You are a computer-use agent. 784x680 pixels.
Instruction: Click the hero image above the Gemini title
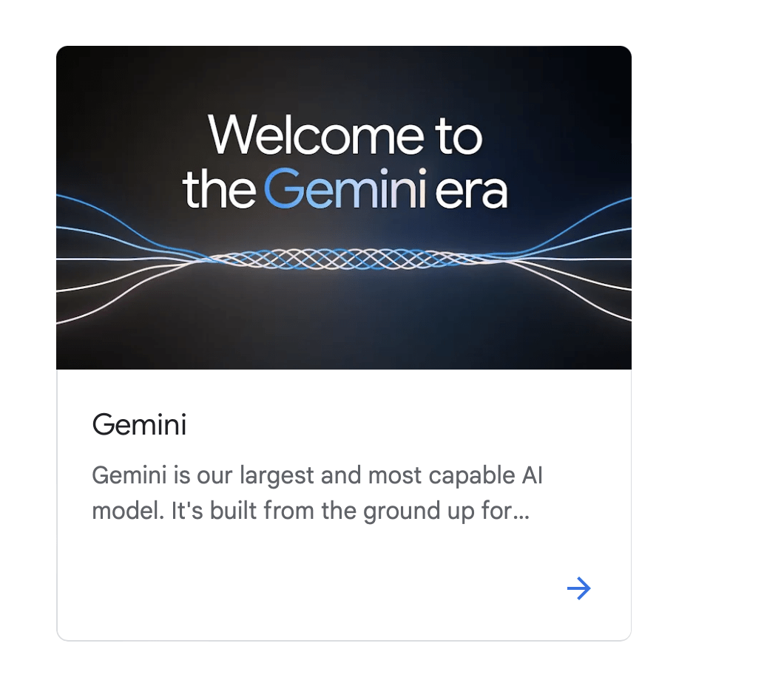pyautogui.click(x=344, y=208)
